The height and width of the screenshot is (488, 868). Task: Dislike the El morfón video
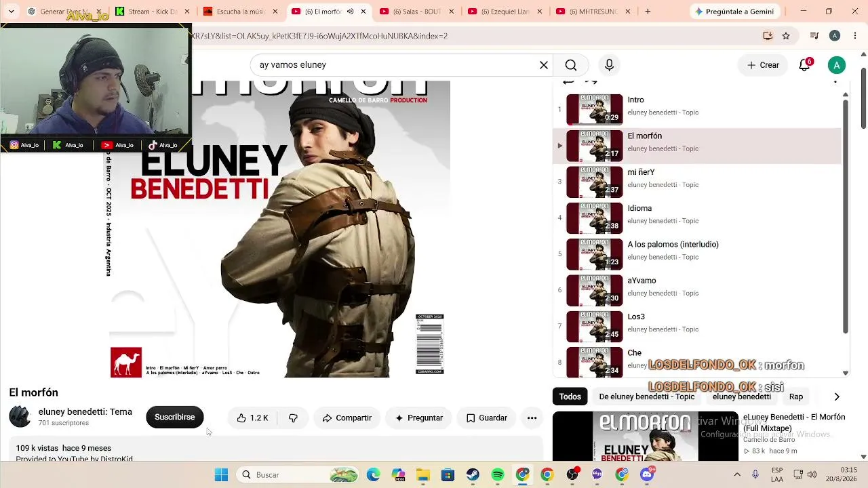[x=293, y=418]
